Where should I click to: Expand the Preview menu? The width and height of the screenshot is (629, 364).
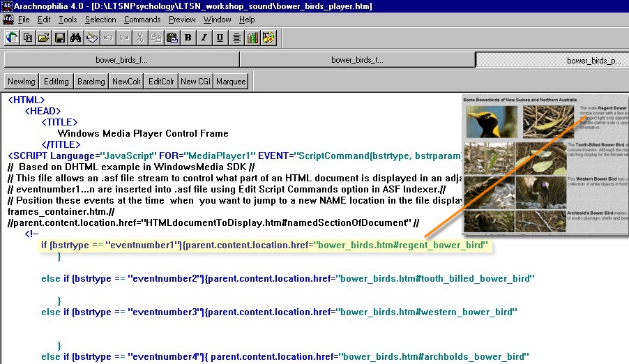tap(182, 20)
